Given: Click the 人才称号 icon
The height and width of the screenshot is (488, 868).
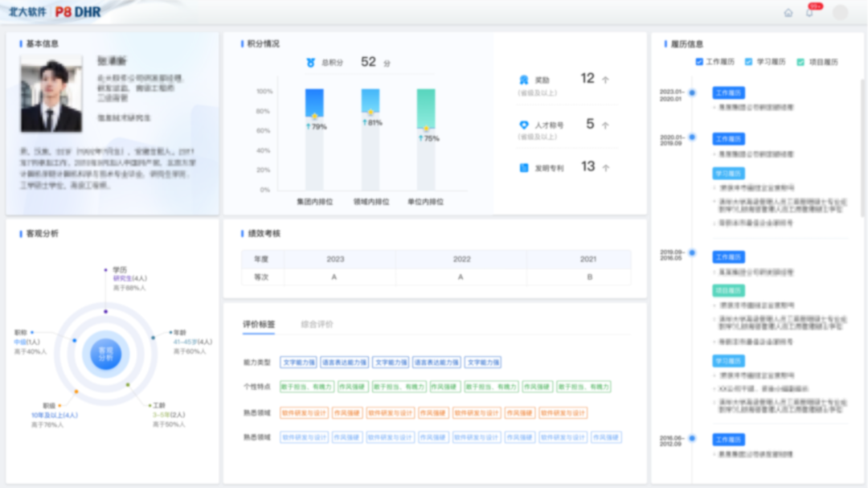Looking at the screenshot, I should pyautogui.click(x=523, y=125).
